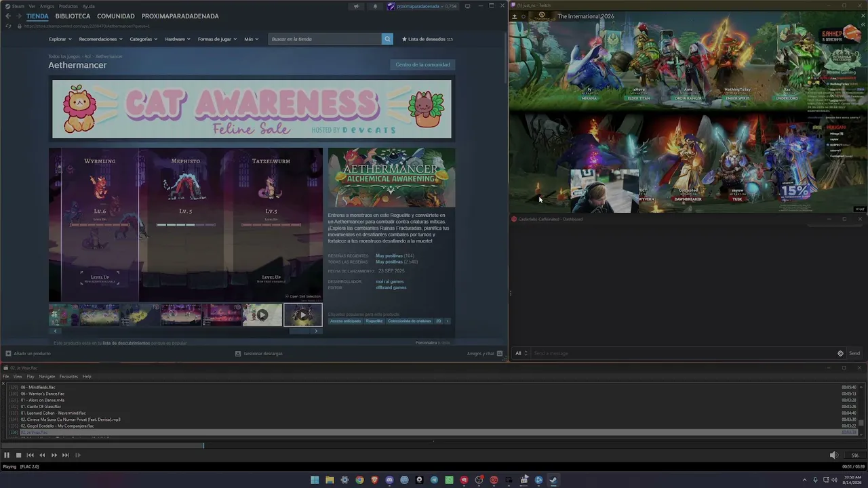The image size is (868, 488).
Task: Mute the music player speaker icon
Action: point(834,455)
